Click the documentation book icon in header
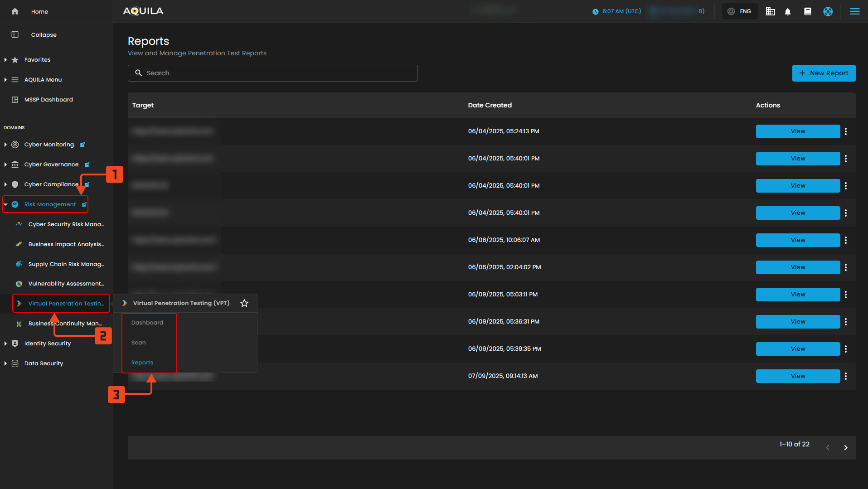 point(808,12)
